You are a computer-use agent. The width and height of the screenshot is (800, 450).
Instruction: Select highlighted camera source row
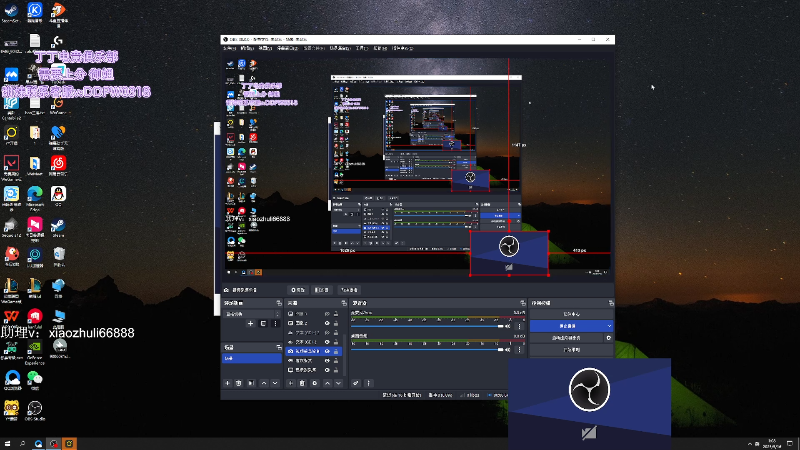pos(314,351)
